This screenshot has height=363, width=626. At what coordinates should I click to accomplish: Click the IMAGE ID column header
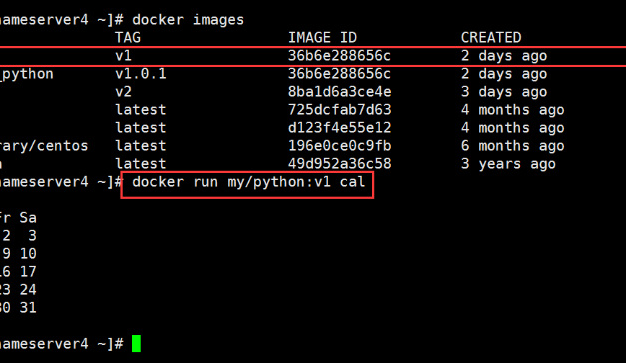(322, 38)
